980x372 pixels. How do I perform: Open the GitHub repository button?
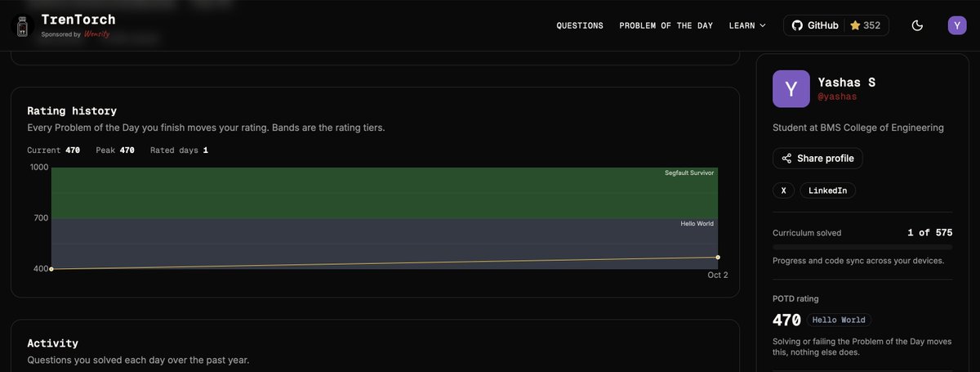(813, 25)
